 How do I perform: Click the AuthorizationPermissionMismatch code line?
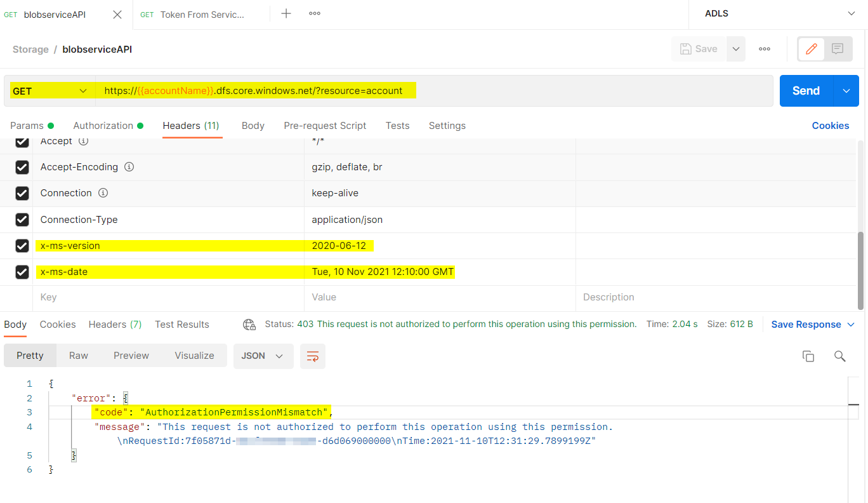tap(212, 413)
